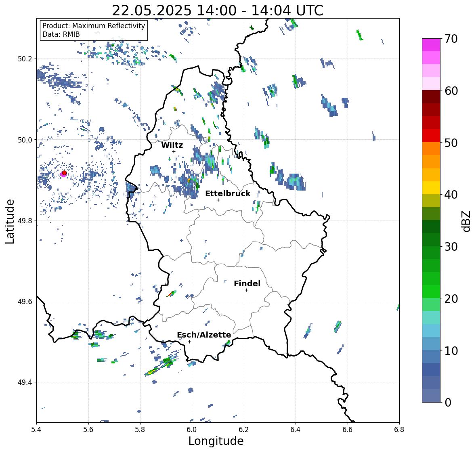Click the 40 tick on the colorbar

(451, 195)
